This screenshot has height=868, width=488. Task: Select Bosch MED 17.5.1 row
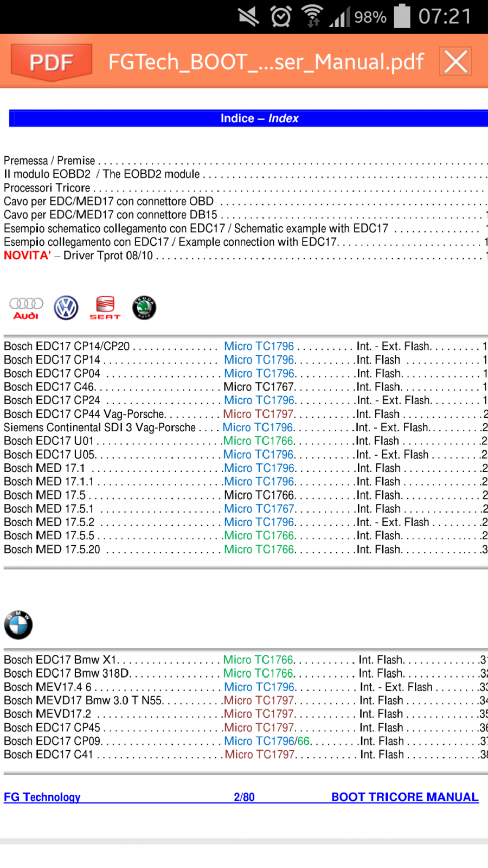tap(246, 509)
